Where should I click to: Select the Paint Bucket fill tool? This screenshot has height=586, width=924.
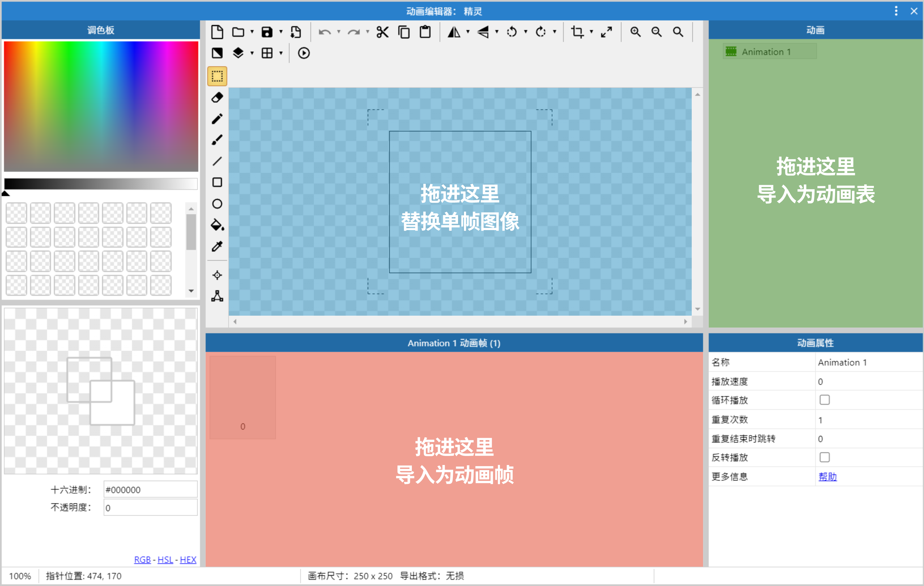(217, 226)
